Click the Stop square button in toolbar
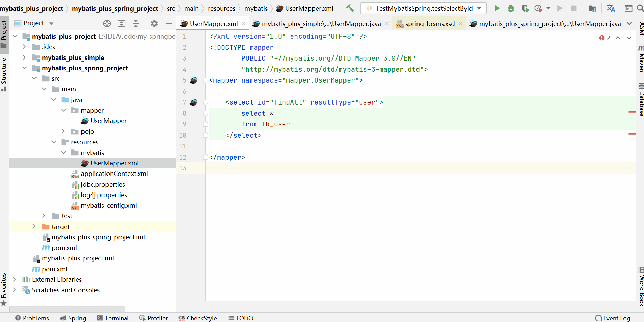Screen dimensions: 644x322 coord(574,8)
